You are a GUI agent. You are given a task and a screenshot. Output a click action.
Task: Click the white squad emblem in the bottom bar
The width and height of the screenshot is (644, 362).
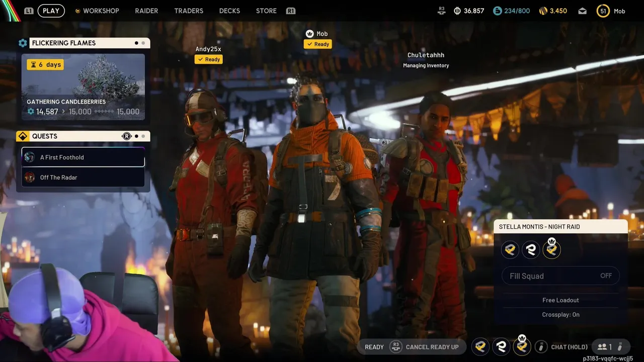pos(501,346)
